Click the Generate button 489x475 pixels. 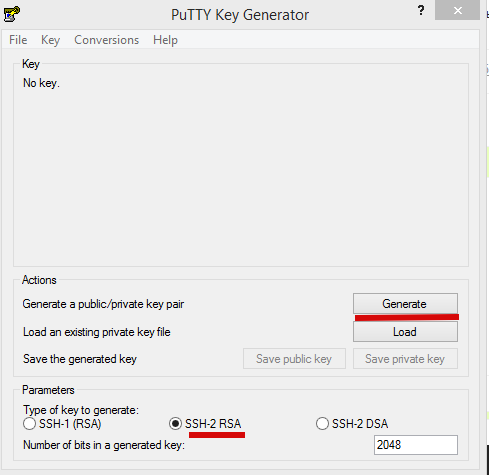[x=405, y=304]
